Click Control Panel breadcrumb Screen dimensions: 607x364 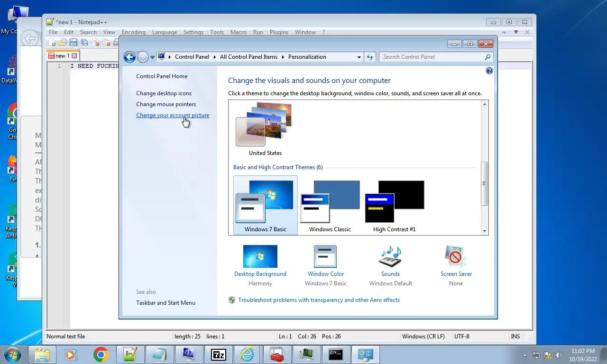click(192, 57)
